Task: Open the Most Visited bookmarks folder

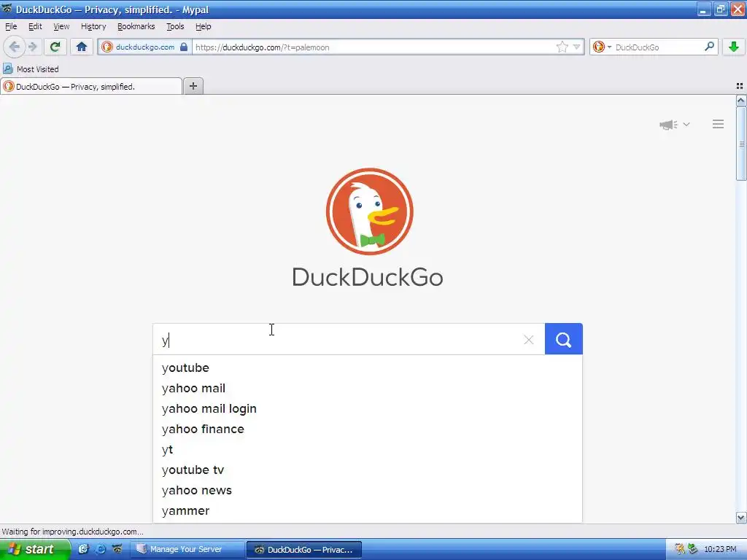Action: pos(31,69)
